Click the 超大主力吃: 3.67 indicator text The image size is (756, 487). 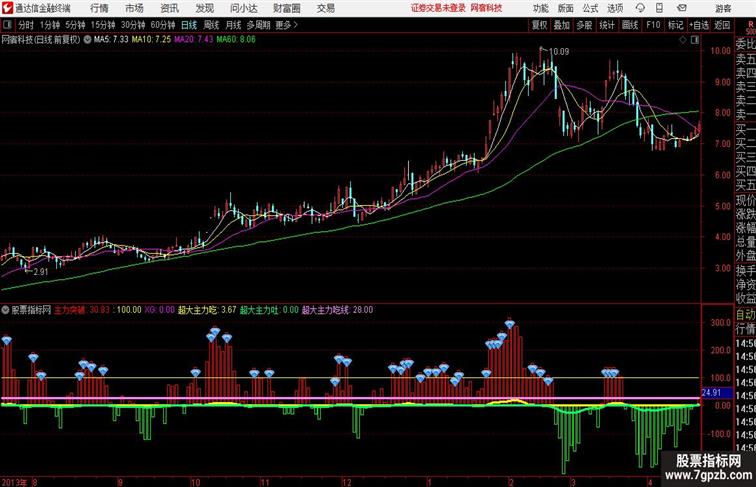tap(207, 310)
